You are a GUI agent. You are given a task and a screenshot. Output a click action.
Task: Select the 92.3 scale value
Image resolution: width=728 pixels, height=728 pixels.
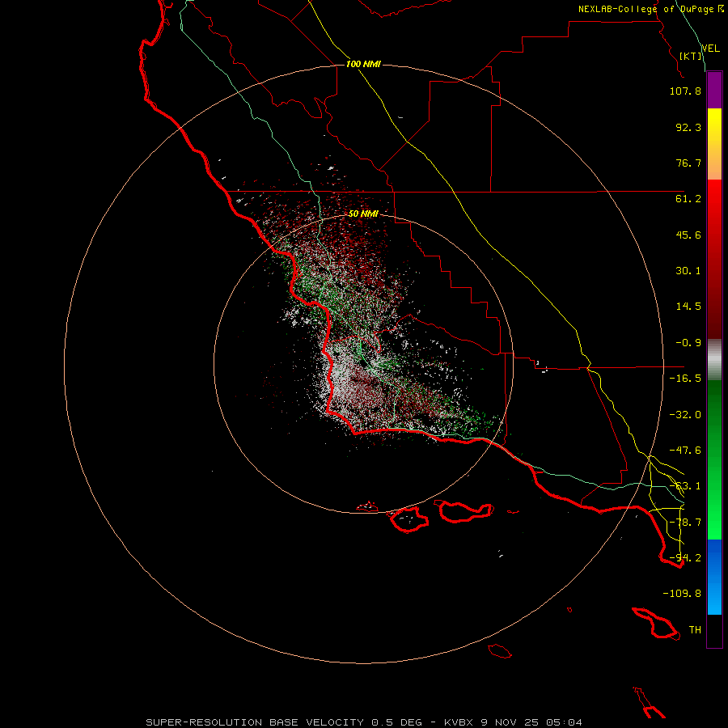(x=688, y=127)
